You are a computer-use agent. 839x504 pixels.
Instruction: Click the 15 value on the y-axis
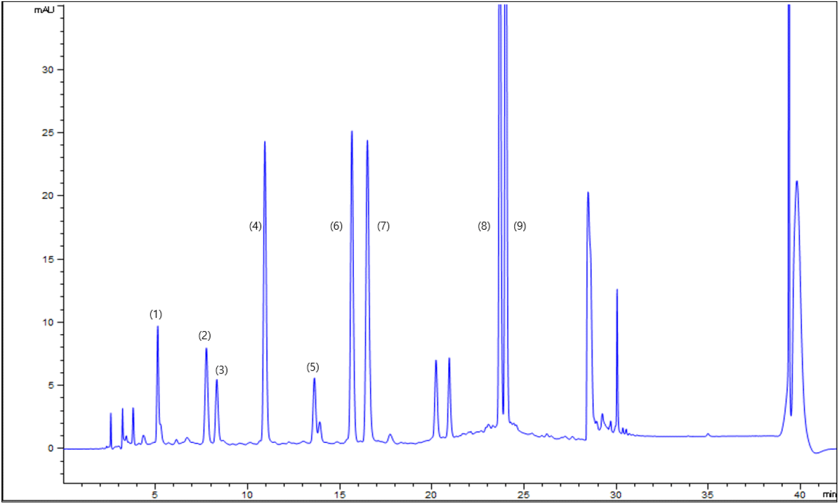pyautogui.click(x=48, y=260)
